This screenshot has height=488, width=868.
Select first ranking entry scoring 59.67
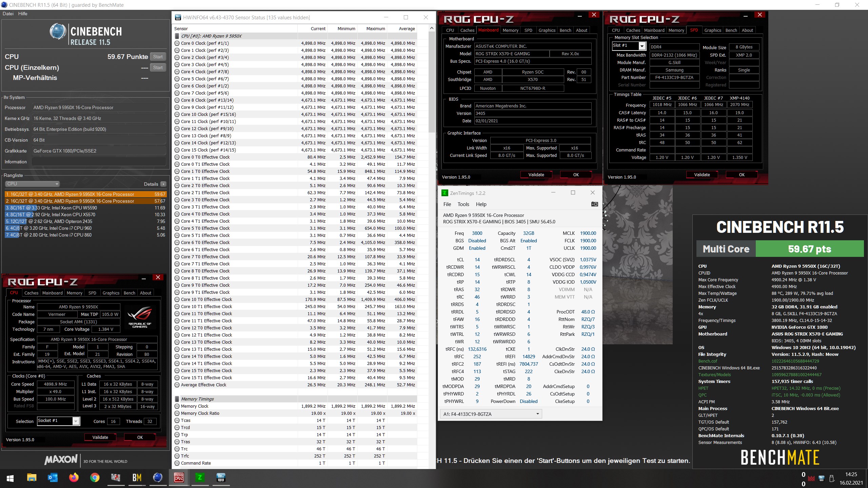point(85,194)
